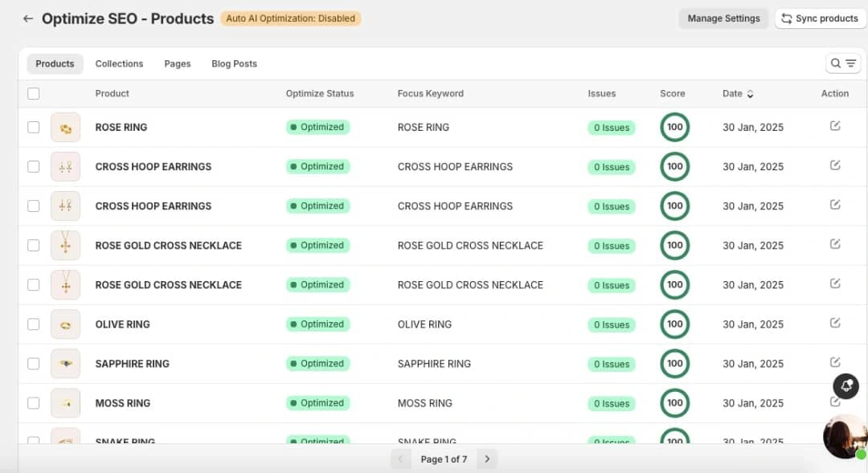Click Focus Keyword column header

(430, 93)
